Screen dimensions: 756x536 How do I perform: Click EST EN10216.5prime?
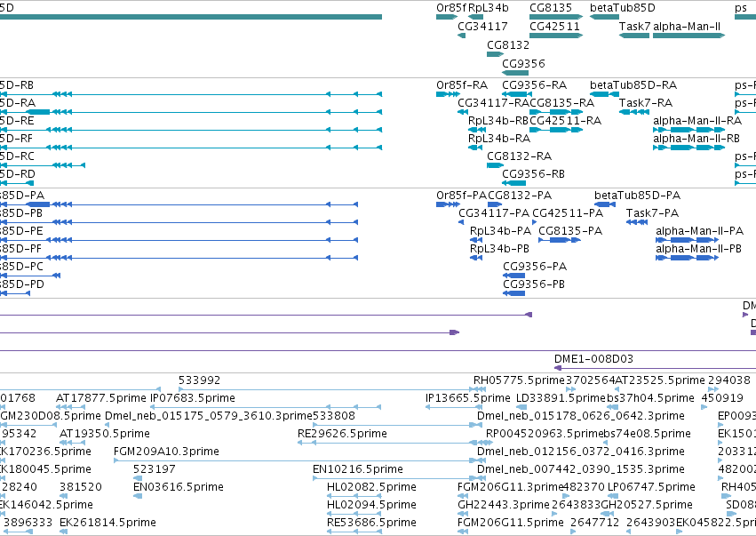pyautogui.click(x=358, y=469)
